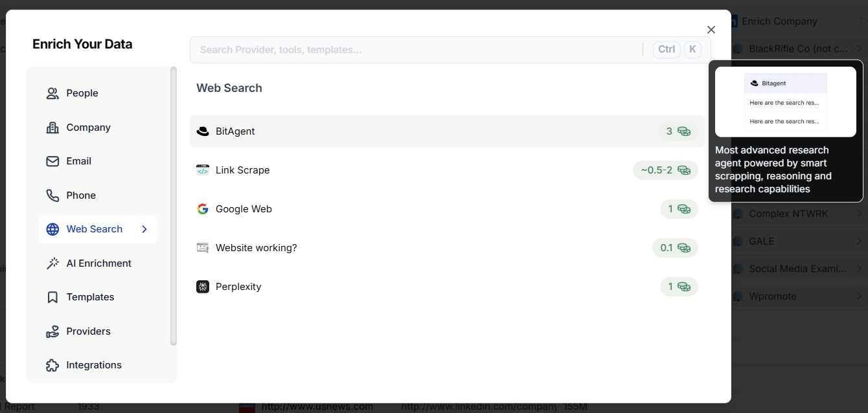
Task: Click the 1933 table cell
Action: click(x=89, y=407)
